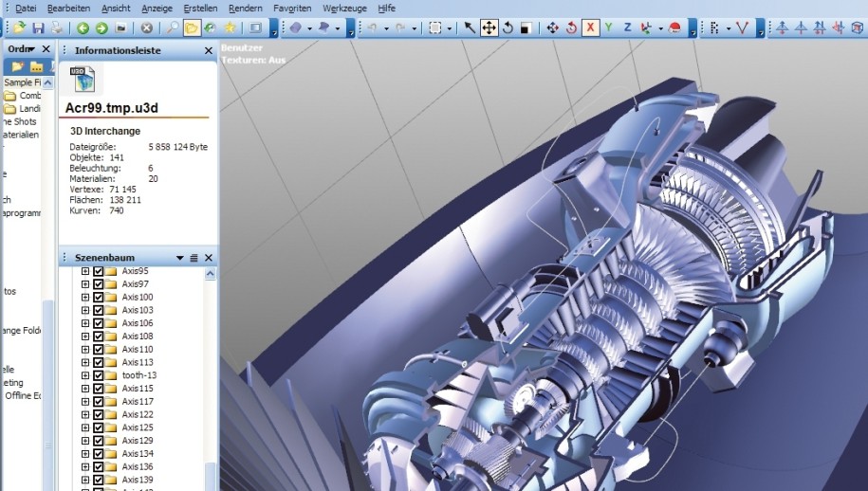Open the Ansicht menu
The image size is (868, 491).
click(117, 9)
